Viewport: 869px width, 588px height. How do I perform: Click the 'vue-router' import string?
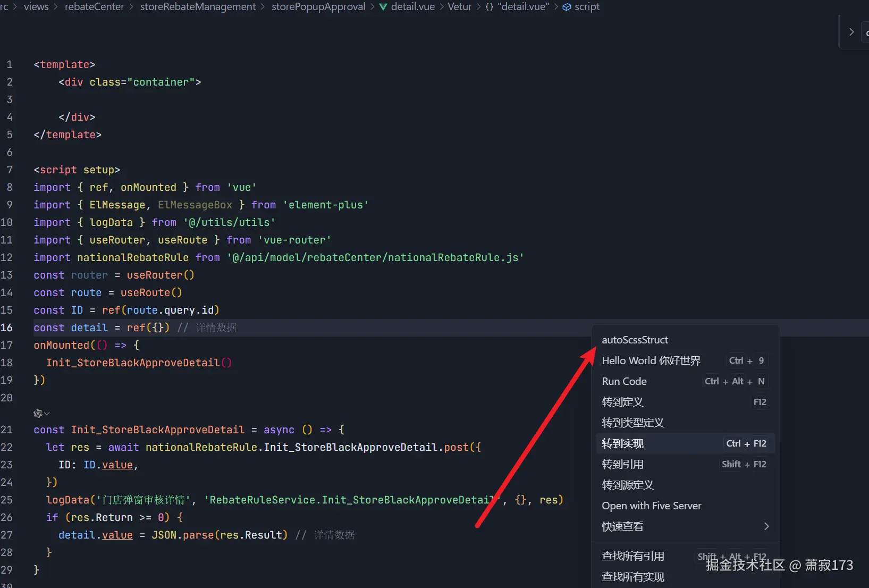[294, 240]
